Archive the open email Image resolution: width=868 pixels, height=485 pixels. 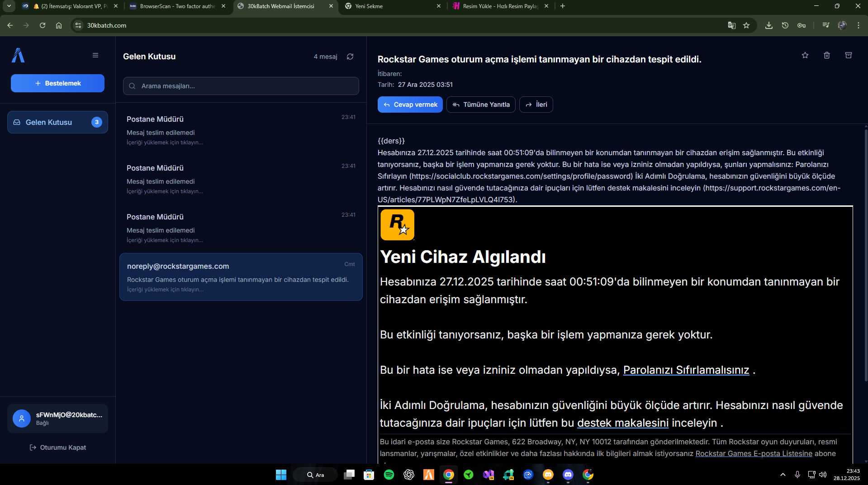tap(849, 55)
